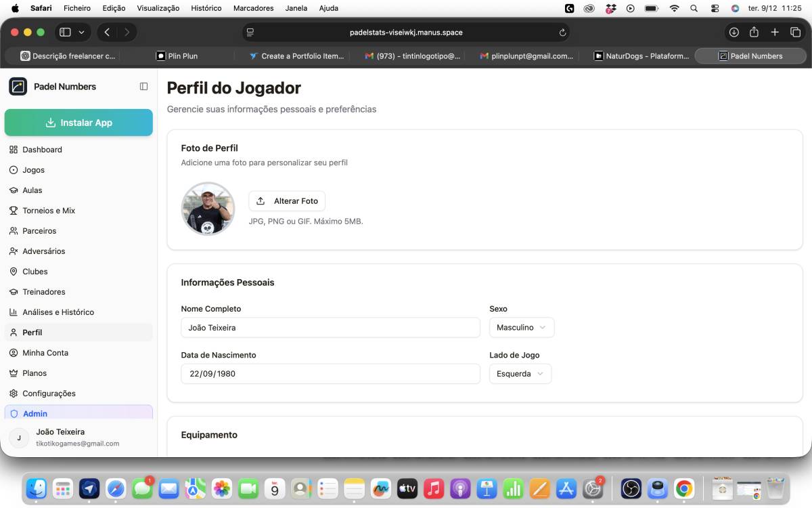Click Safari's back navigation arrow
The height and width of the screenshot is (508, 812).
point(107,32)
